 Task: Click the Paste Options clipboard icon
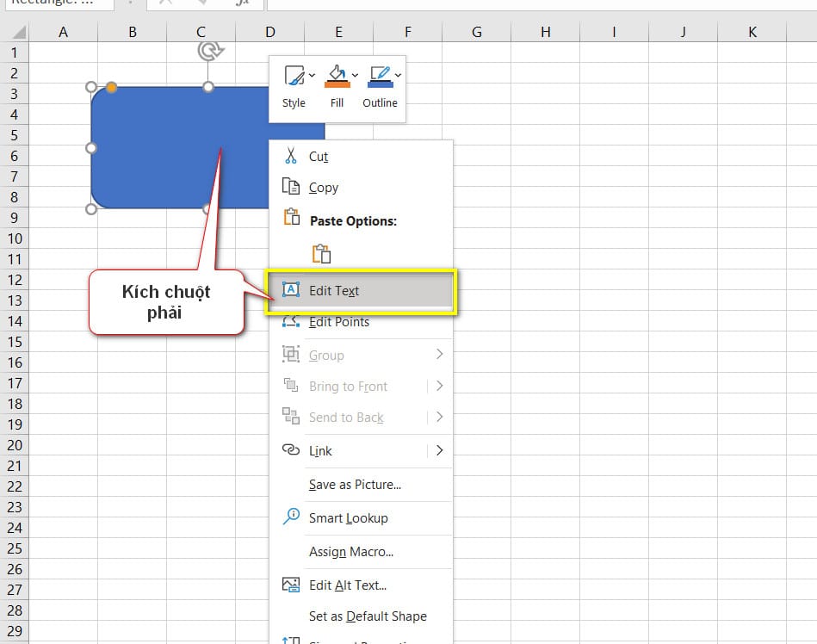coord(321,254)
